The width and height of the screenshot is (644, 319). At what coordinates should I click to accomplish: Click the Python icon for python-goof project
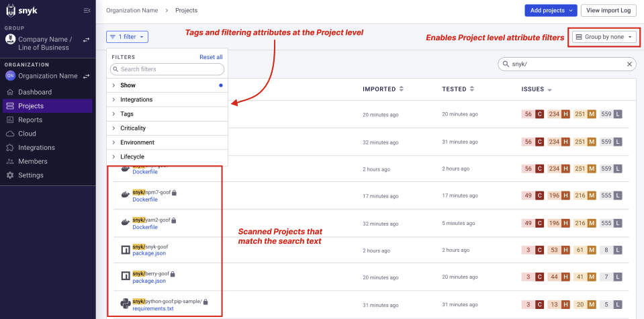[125, 304]
